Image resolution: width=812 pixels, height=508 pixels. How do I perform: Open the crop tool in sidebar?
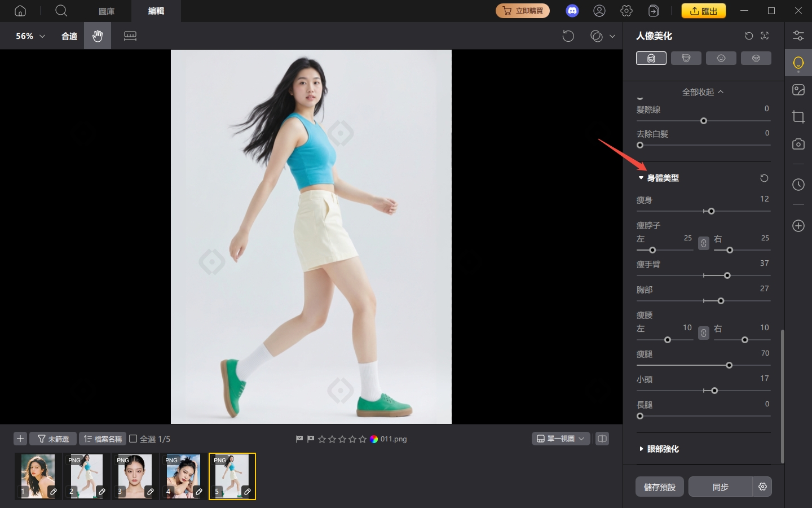[x=798, y=117]
